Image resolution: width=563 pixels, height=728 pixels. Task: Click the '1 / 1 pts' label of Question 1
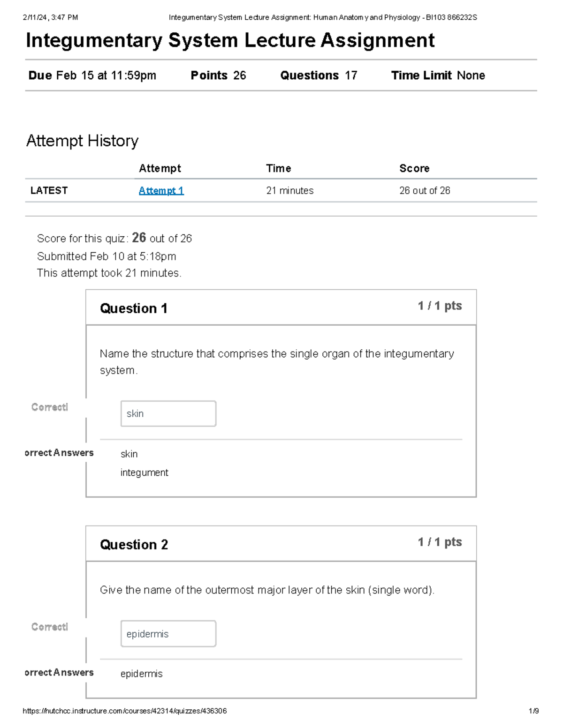440,306
